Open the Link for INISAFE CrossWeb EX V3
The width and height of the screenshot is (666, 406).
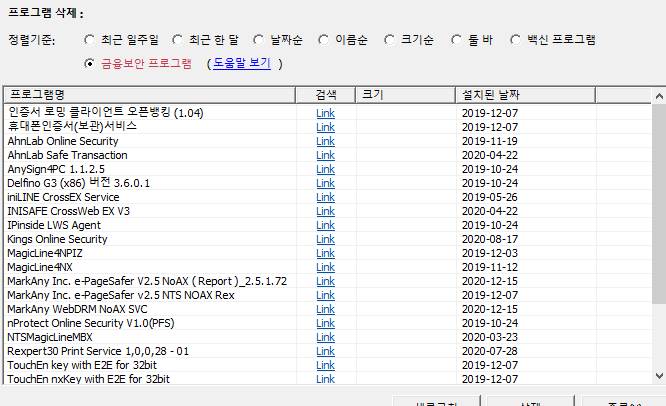coord(325,211)
